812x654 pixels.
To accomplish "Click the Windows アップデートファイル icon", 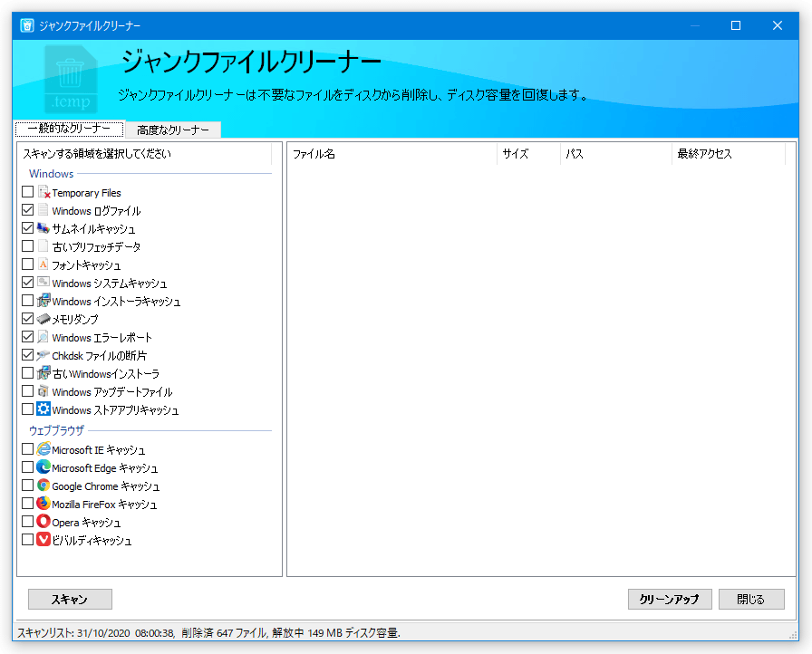I will click(43, 391).
